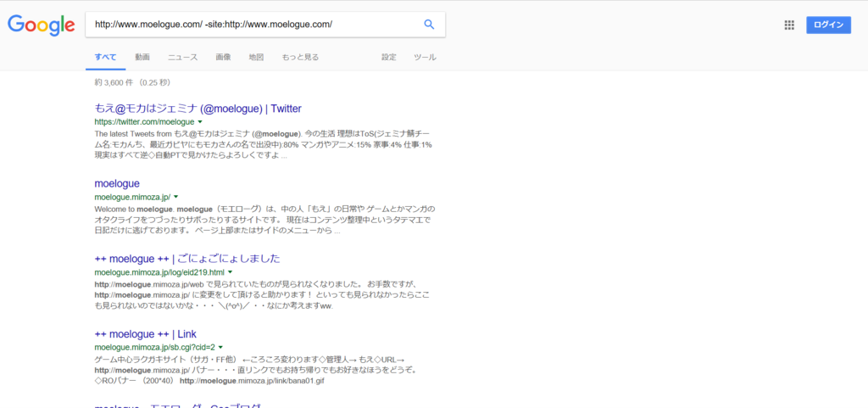Expand dropdown arrow beside twitter.com/moelogue
This screenshot has width=868, height=408.
(x=200, y=122)
